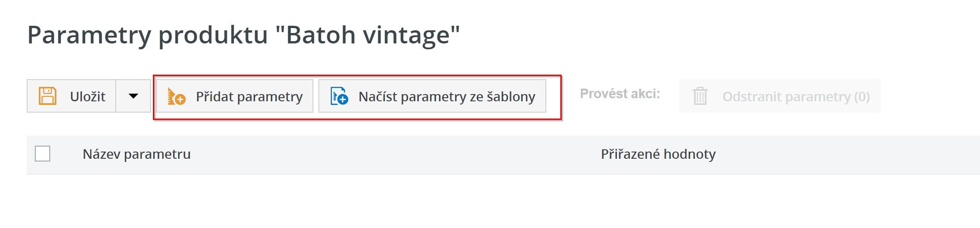Click the orange add parameters icon
Screen dimensions: 980x228
tap(175, 96)
